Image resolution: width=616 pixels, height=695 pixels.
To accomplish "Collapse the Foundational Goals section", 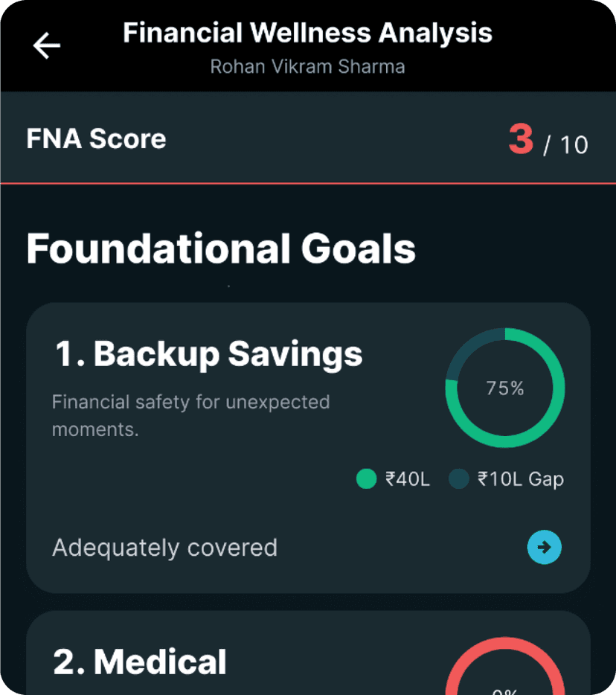I will click(220, 250).
